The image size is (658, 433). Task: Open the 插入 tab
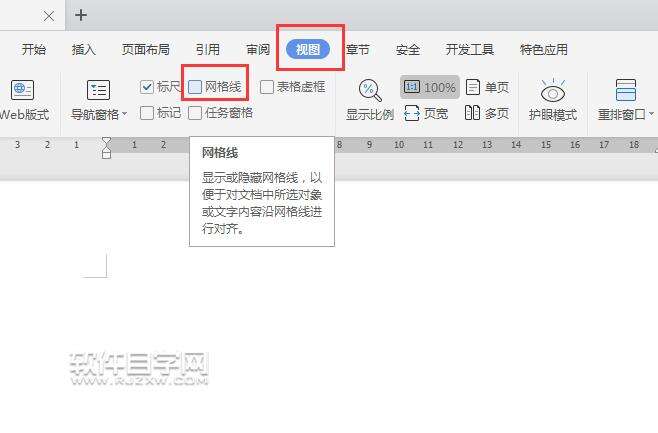tap(84, 50)
